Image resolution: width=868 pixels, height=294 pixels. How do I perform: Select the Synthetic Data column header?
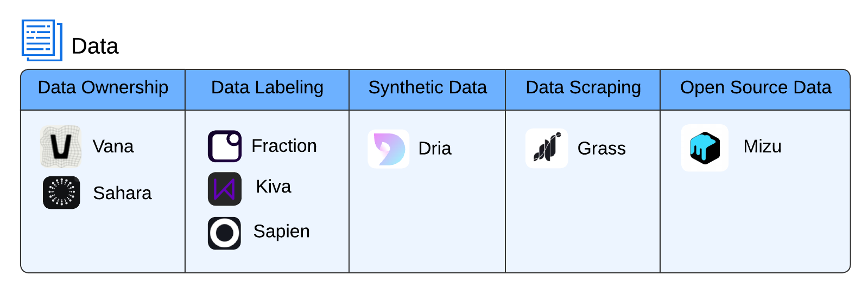(428, 88)
